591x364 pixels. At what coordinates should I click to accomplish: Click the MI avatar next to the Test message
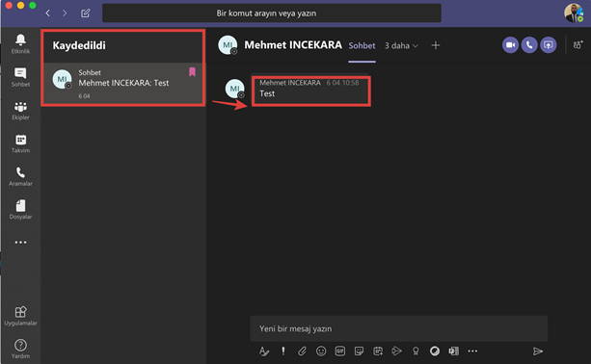coord(235,89)
